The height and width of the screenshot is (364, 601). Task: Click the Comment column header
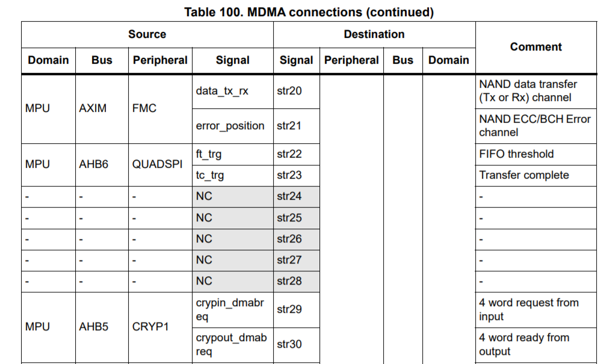536,47
